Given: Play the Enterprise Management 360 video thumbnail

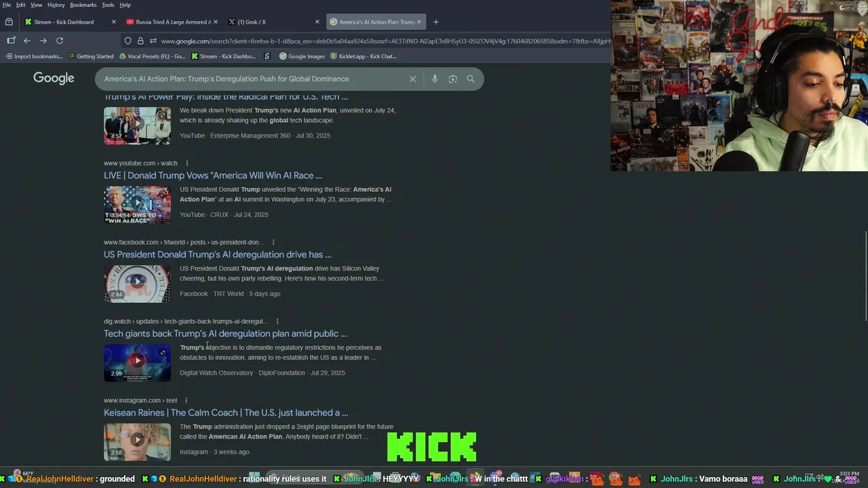Looking at the screenshot, I should click(x=137, y=125).
